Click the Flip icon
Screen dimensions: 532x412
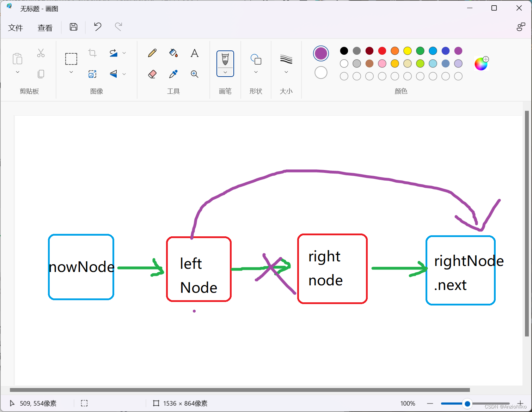(114, 74)
